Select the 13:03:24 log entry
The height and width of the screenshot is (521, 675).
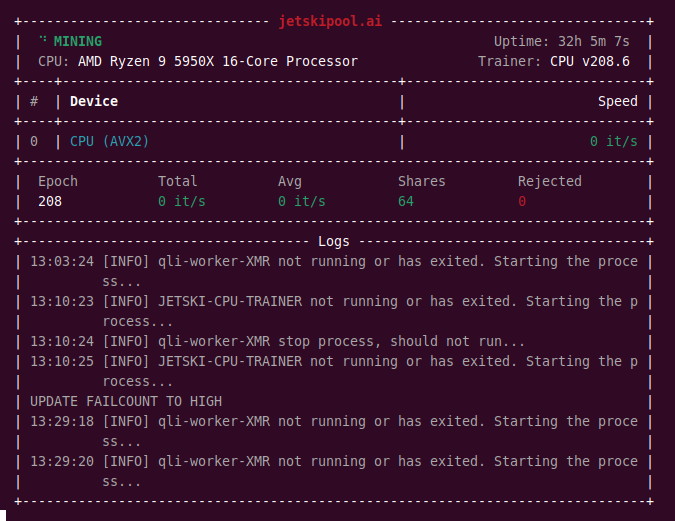click(333, 261)
